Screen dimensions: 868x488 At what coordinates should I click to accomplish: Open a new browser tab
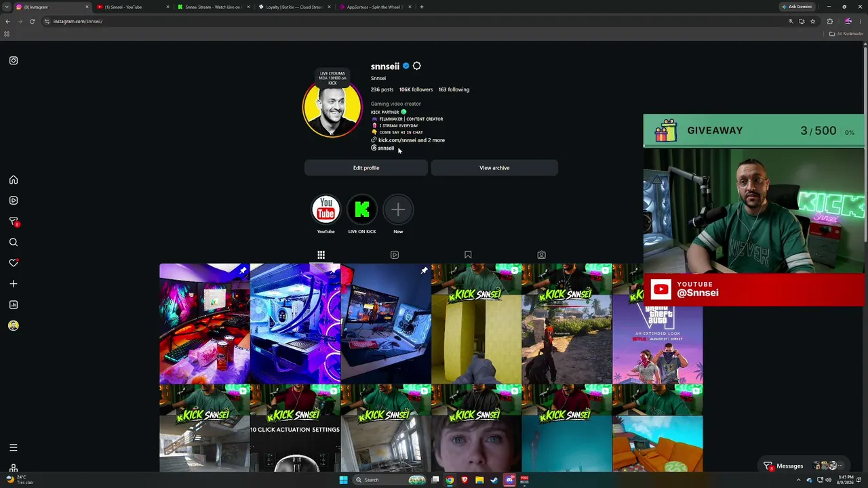[x=422, y=7]
